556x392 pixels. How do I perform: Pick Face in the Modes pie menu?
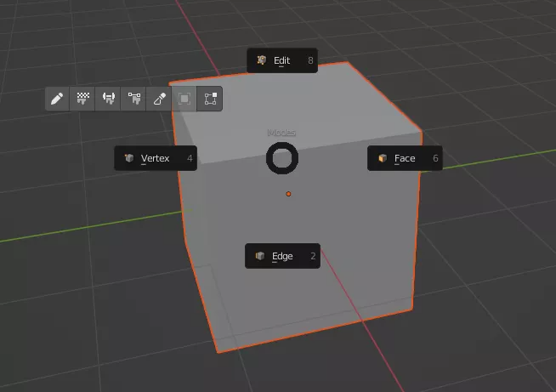405,158
